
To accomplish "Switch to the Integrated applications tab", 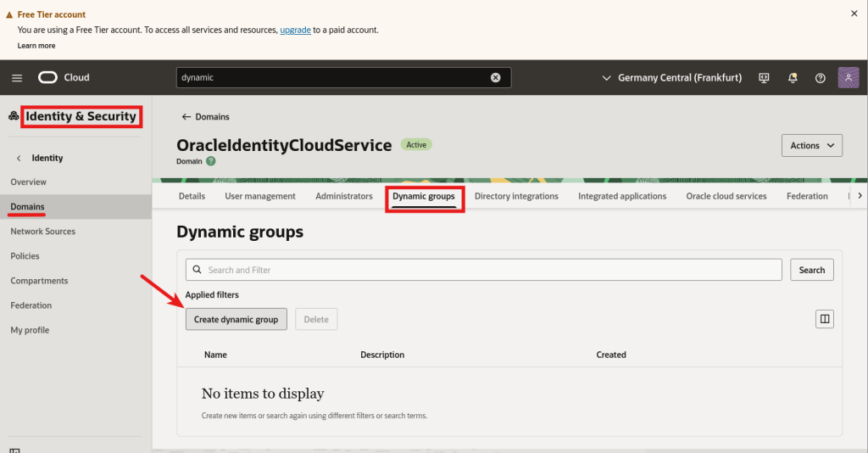I will [x=622, y=196].
